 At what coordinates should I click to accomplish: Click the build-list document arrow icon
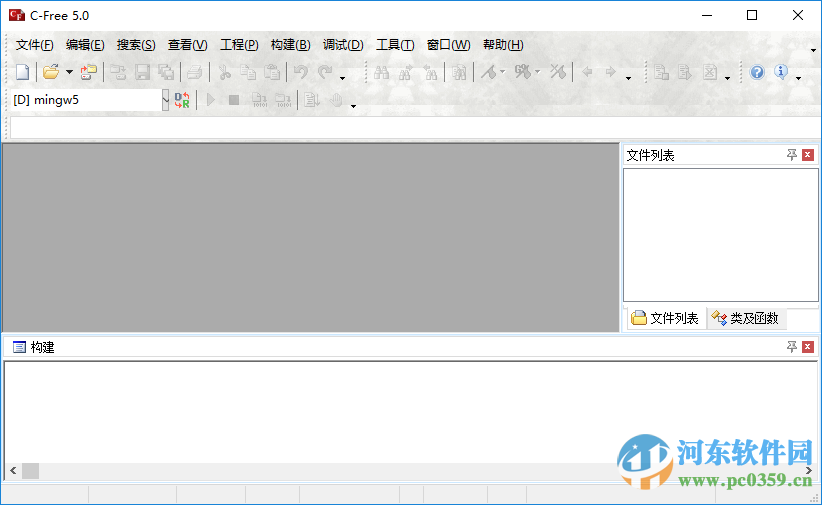(312, 100)
